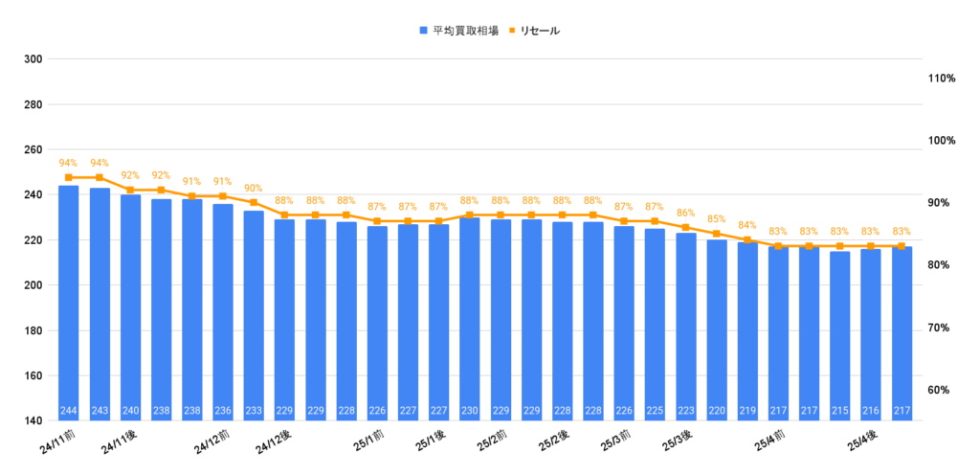The height and width of the screenshot is (475, 980).
Task: Click the 24/12前 x-axis label
Action: point(210,441)
